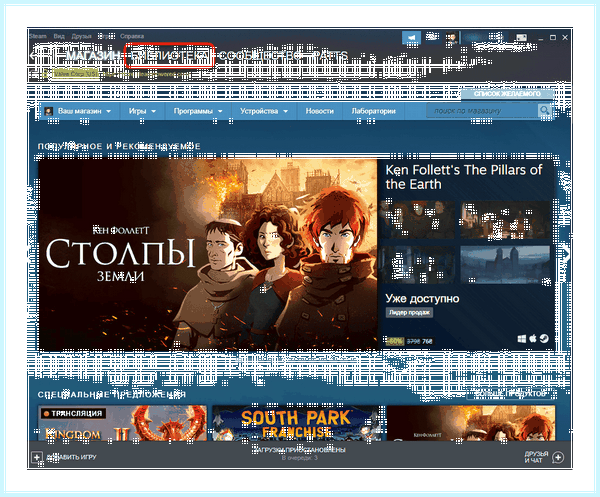Click the store search input field
The image size is (600, 497).
tap(482, 111)
